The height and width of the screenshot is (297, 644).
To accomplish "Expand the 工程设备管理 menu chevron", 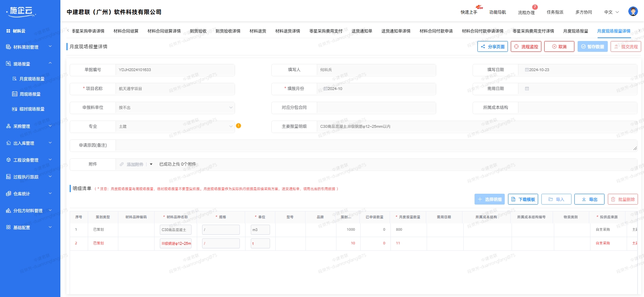I will coord(50,160).
